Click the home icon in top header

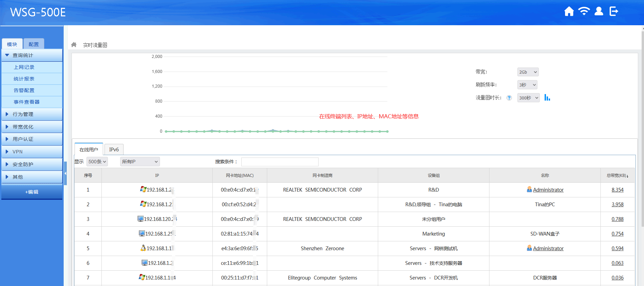569,12
